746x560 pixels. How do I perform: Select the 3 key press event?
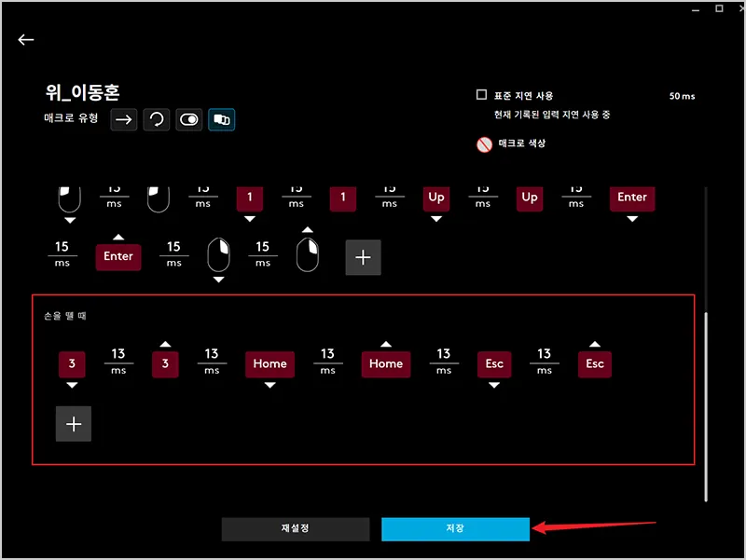click(72, 363)
